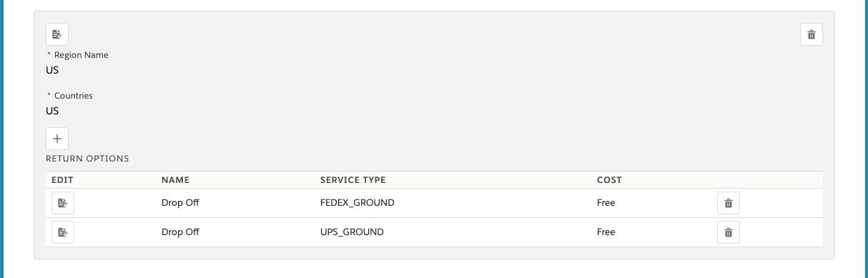Add a new return option with plus icon
This screenshot has width=868, height=278.
point(57,139)
